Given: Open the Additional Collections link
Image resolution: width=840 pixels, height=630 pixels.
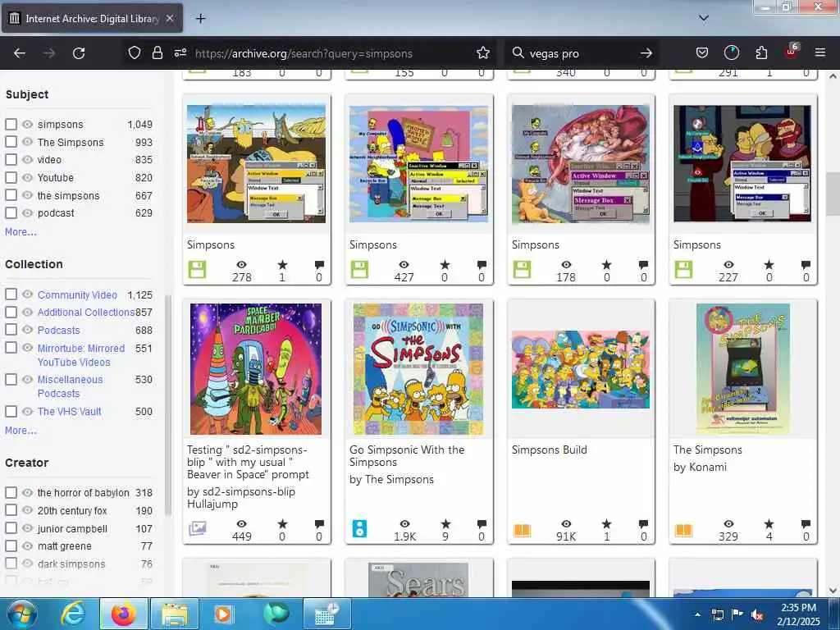Looking at the screenshot, I should (85, 312).
